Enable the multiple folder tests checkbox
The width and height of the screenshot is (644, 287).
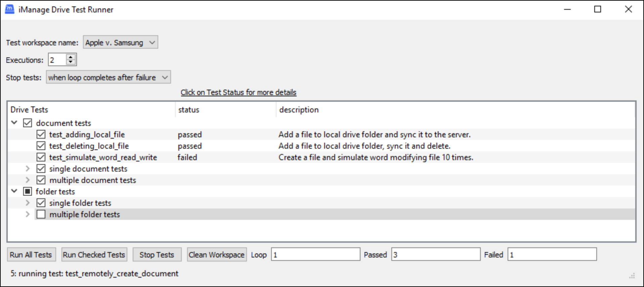41,214
